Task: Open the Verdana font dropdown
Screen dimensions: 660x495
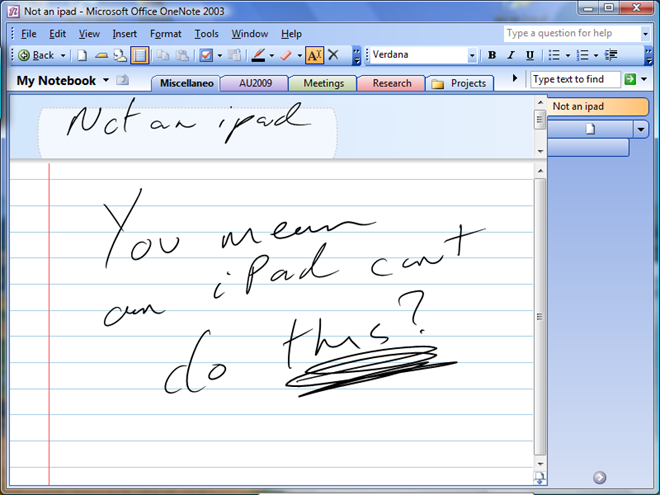Action: point(472,55)
